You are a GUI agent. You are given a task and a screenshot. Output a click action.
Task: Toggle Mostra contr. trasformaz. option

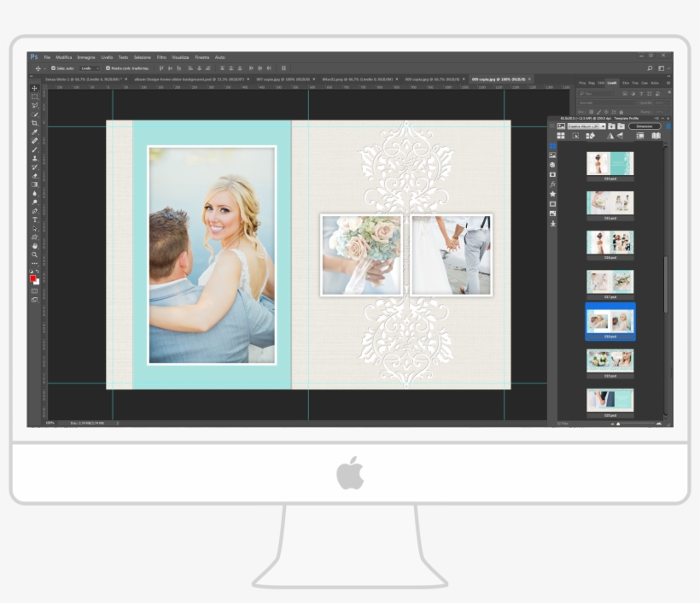108,67
